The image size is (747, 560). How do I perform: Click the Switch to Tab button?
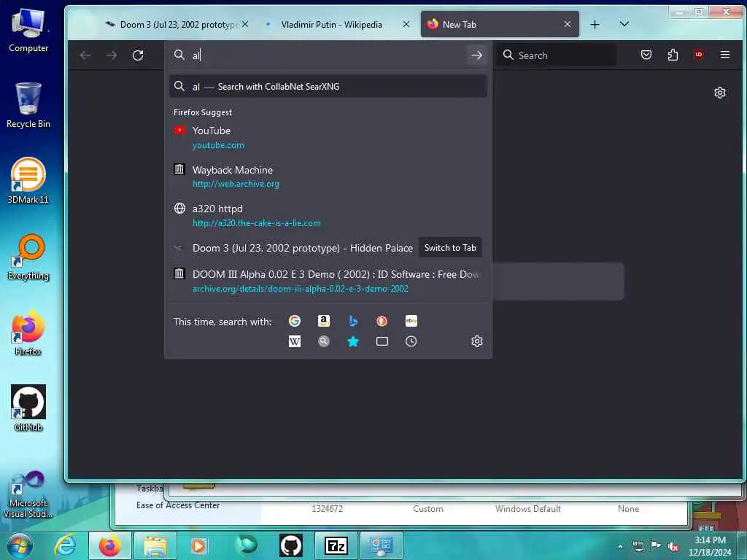(x=450, y=248)
